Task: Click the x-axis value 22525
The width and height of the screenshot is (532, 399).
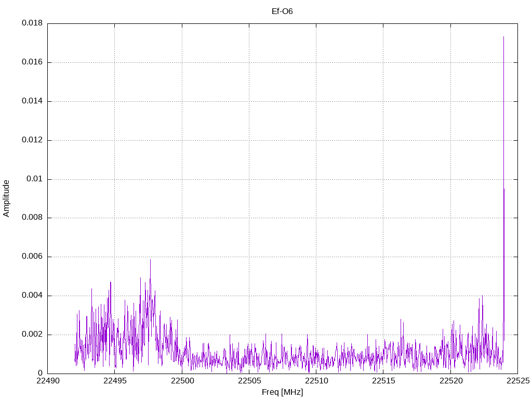Action: click(518, 381)
